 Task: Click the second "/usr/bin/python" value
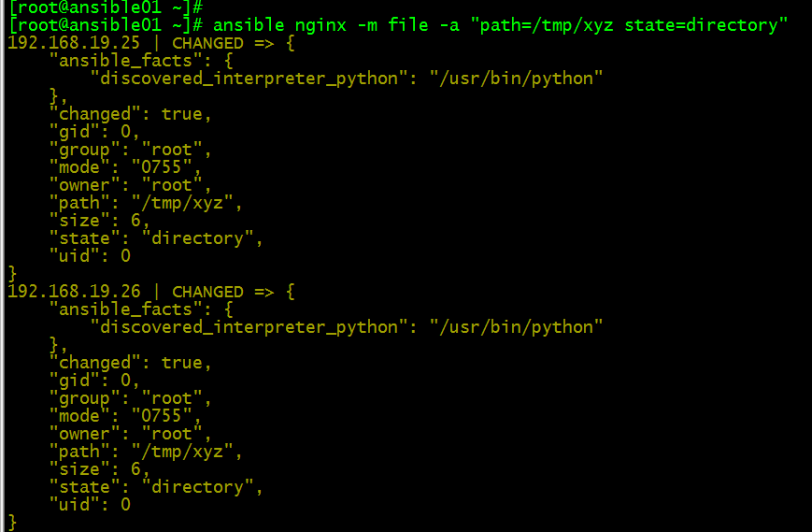(x=517, y=327)
